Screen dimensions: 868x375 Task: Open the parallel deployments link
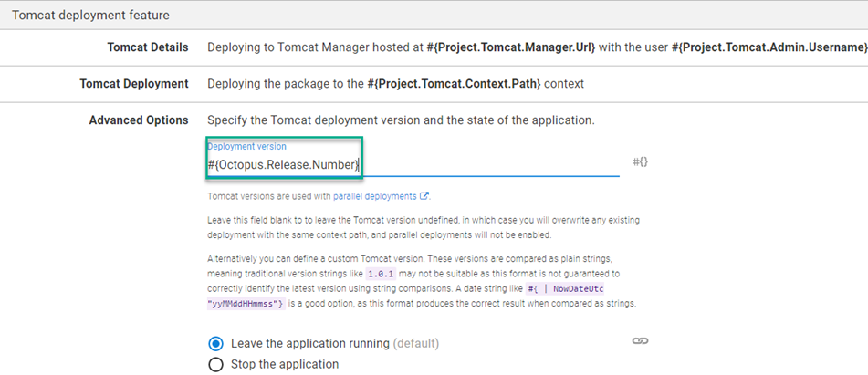click(375, 196)
